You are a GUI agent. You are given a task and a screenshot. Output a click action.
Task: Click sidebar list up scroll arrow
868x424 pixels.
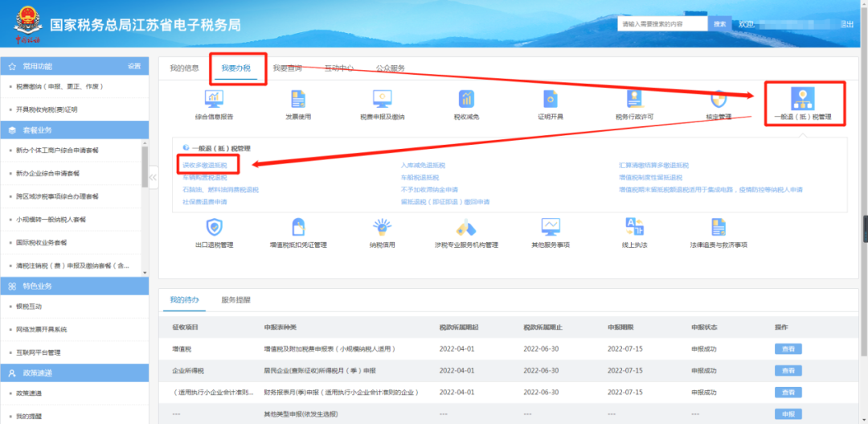coord(145,142)
